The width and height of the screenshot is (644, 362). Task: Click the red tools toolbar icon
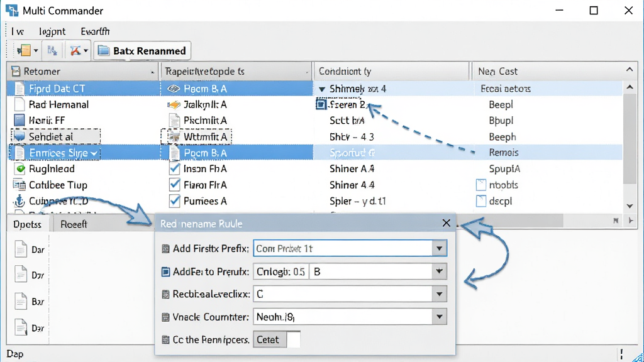pos(75,50)
